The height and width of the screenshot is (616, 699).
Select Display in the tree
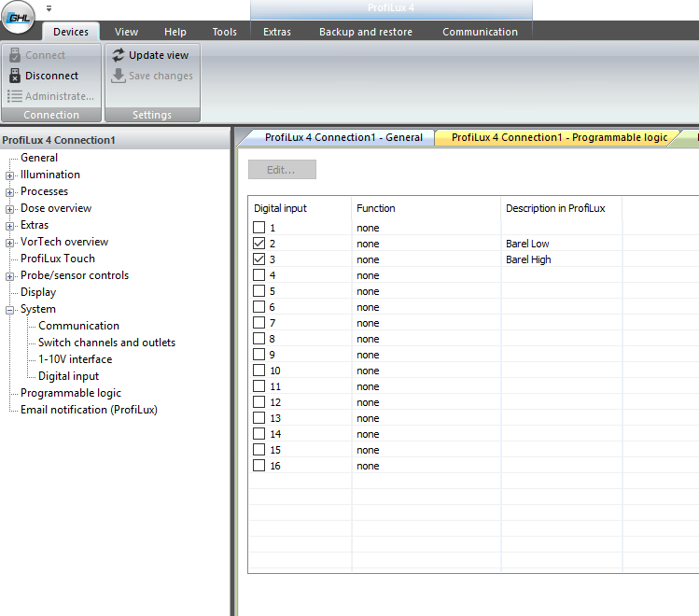click(38, 292)
